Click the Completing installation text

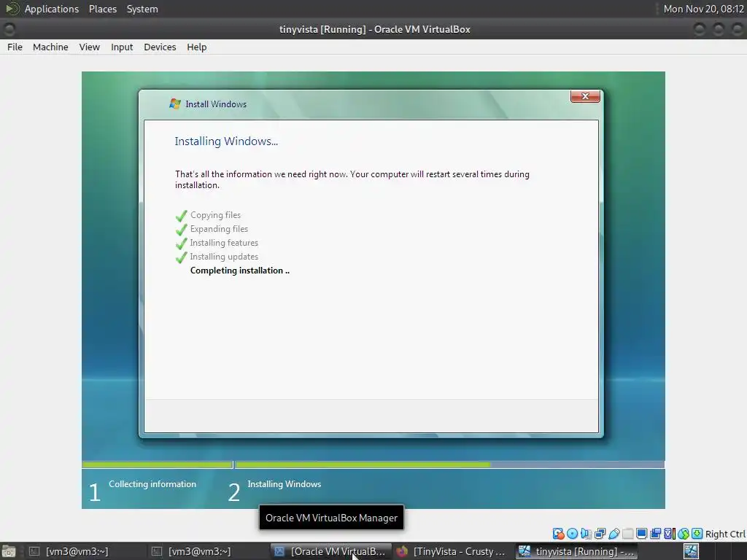coord(239,271)
